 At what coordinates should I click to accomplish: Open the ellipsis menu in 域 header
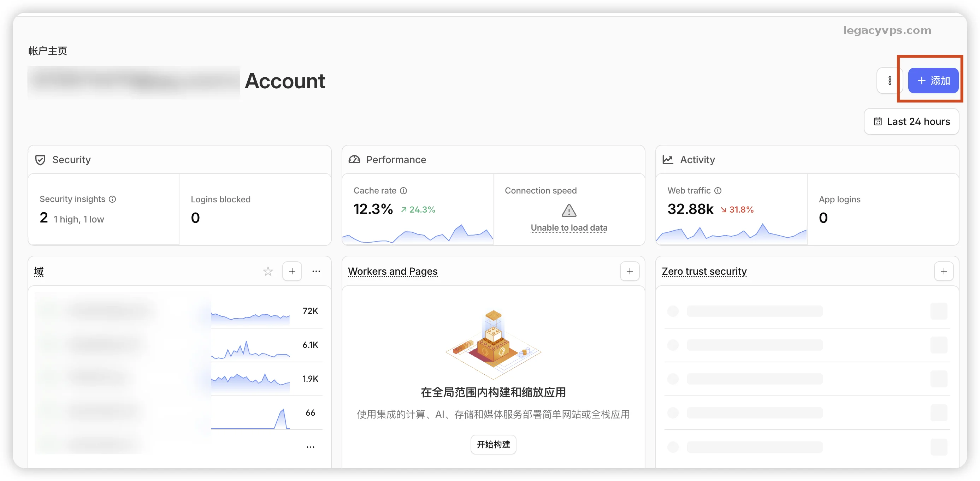pos(316,272)
